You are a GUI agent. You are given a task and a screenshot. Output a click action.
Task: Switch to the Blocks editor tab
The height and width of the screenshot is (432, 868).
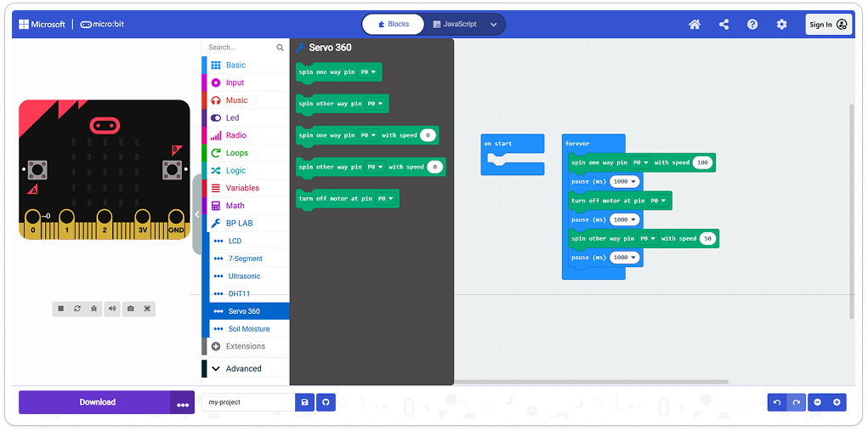(394, 25)
